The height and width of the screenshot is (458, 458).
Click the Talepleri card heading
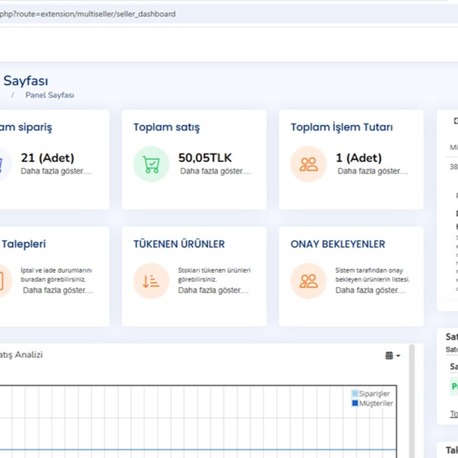23,244
